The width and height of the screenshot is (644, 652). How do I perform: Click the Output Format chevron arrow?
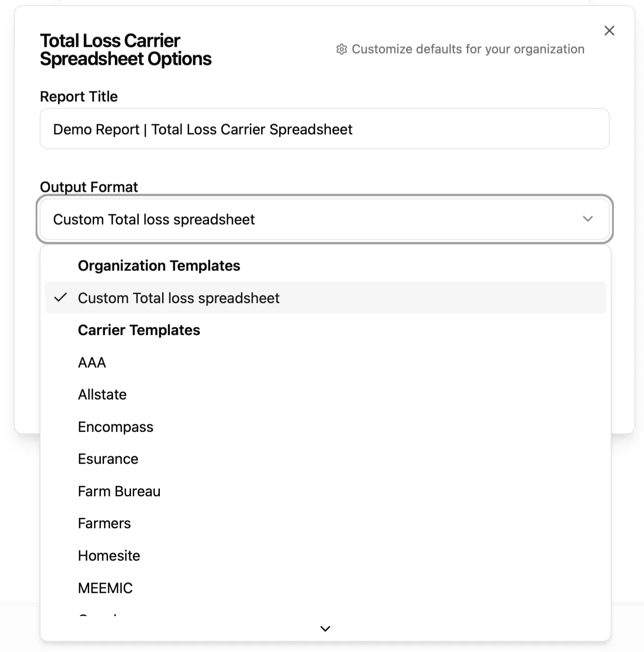click(x=588, y=219)
